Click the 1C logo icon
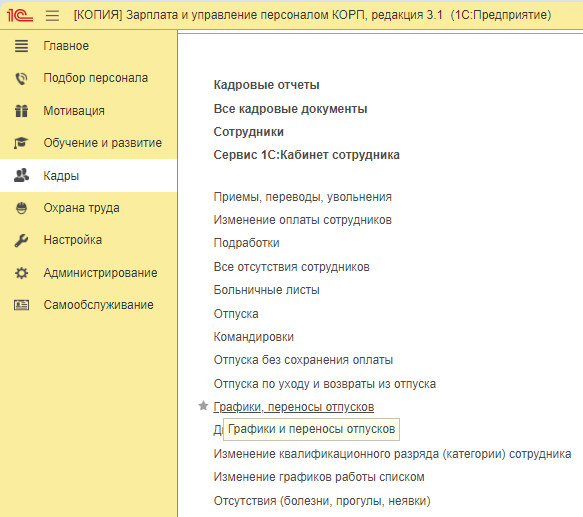583x517 pixels. tap(20, 15)
